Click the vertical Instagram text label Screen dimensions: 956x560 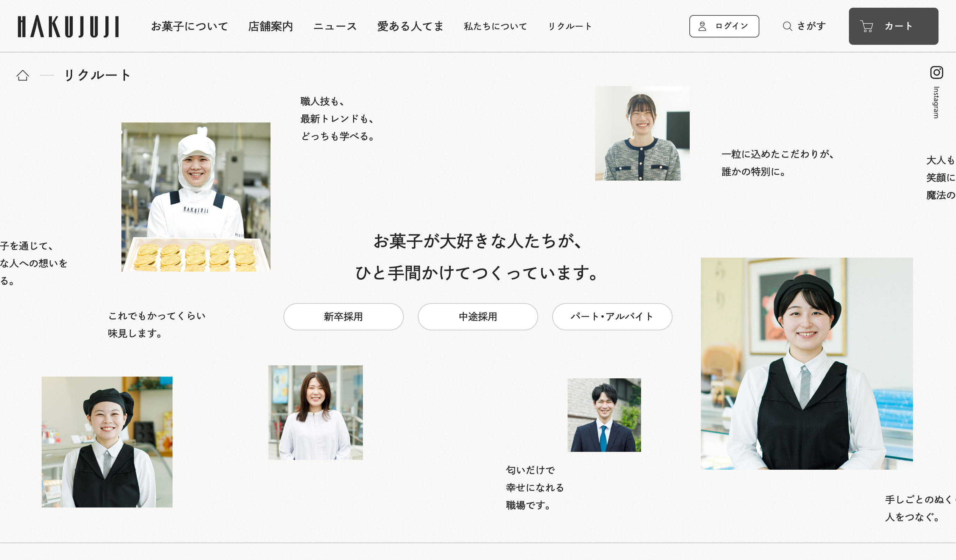936,103
